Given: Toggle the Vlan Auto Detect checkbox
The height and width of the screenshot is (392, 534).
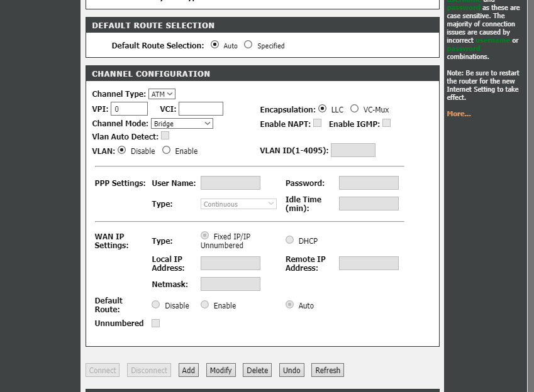Looking at the screenshot, I should (x=165, y=135).
